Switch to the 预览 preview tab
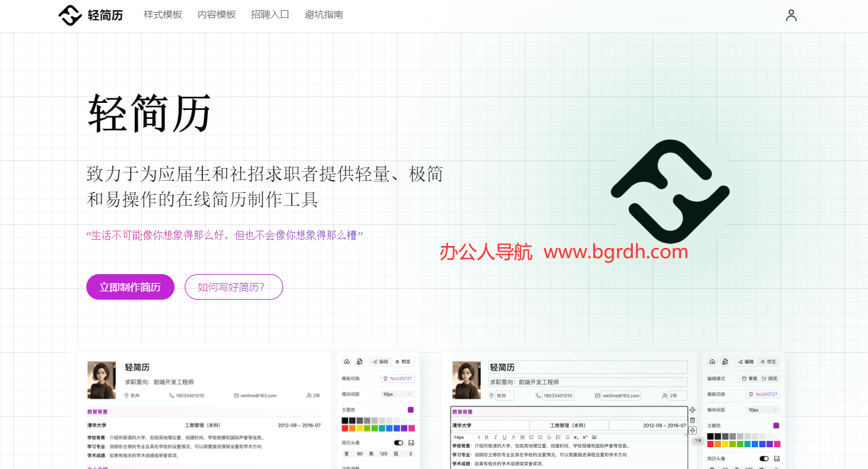 (x=769, y=362)
